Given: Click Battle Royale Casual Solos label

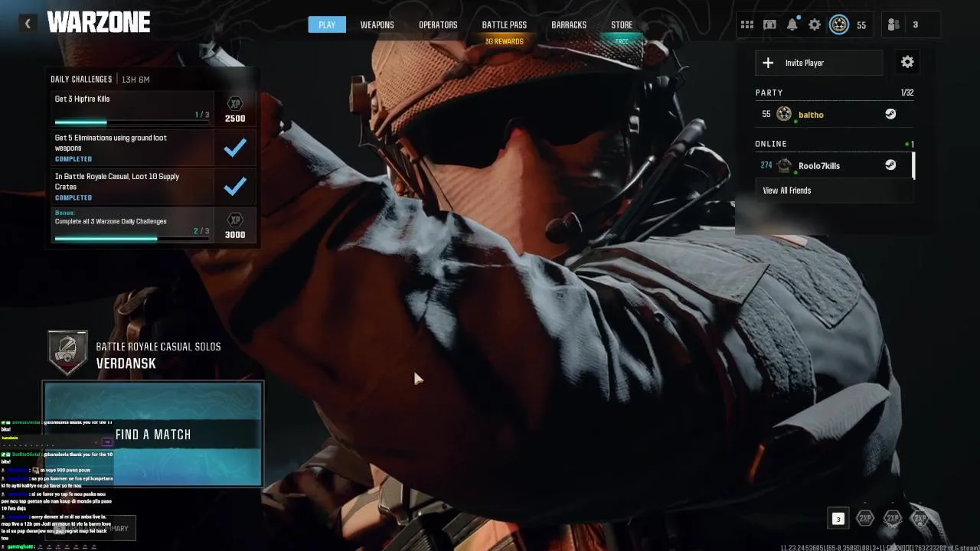Looking at the screenshot, I should pos(158,347).
